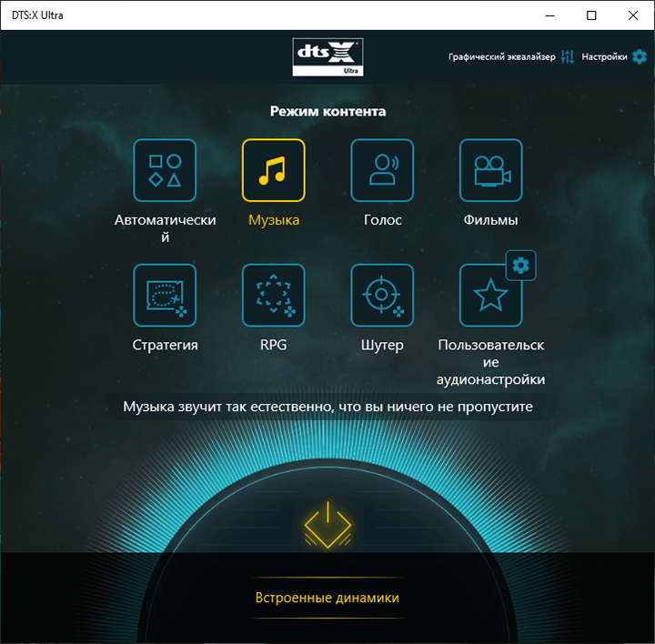
Task: Click the DTS:X Ultra logo
Action: pyautogui.click(x=327, y=57)
